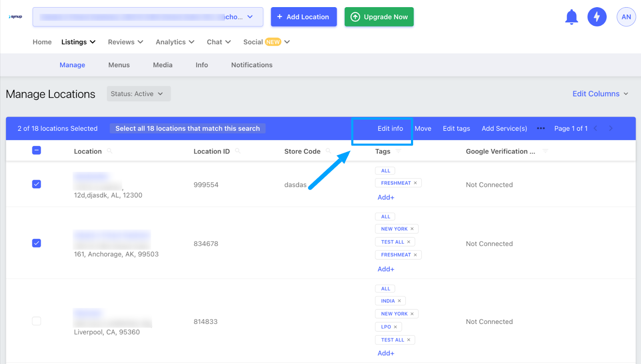Open the Info tab
The width and height of the screenshot is (641, 364).
pos(202,65)
